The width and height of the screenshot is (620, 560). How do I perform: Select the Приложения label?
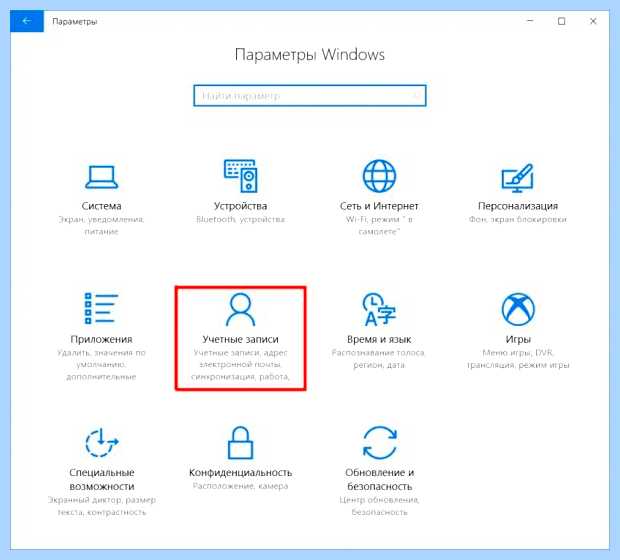point(101,339)
